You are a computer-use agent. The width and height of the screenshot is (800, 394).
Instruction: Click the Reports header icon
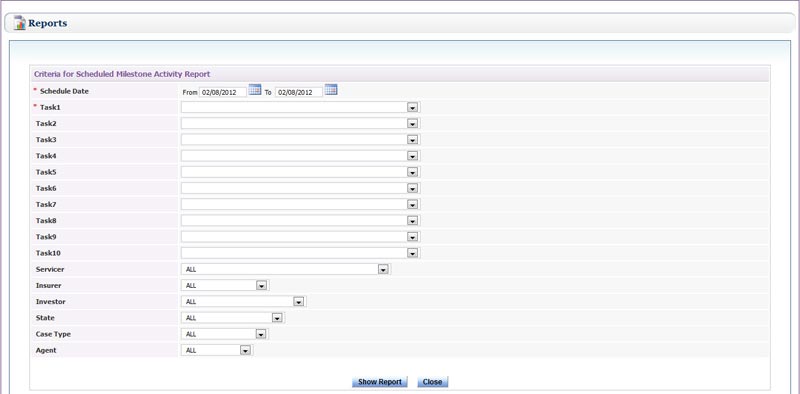click(x=19, y=23)
